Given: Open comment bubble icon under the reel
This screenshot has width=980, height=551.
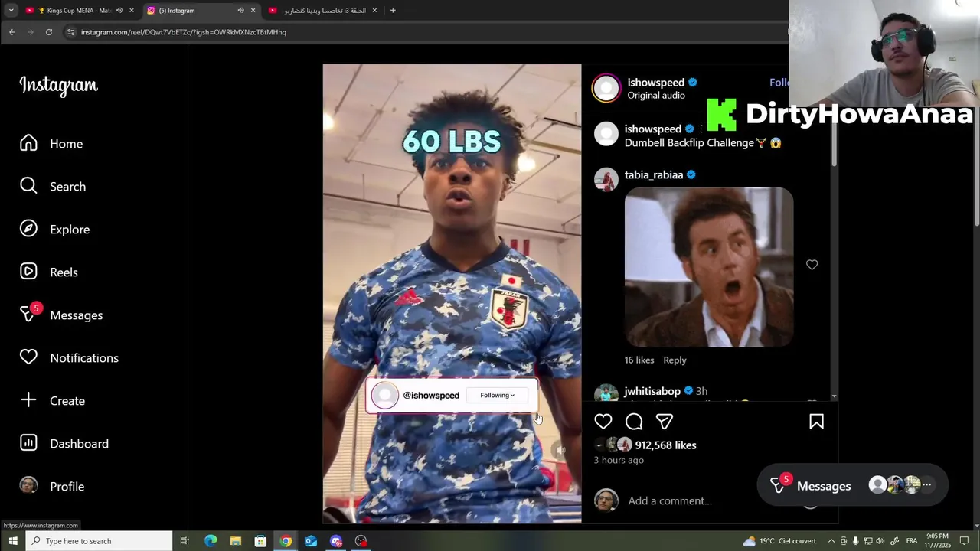Looking at the screenshot, I should coord(634,422).
